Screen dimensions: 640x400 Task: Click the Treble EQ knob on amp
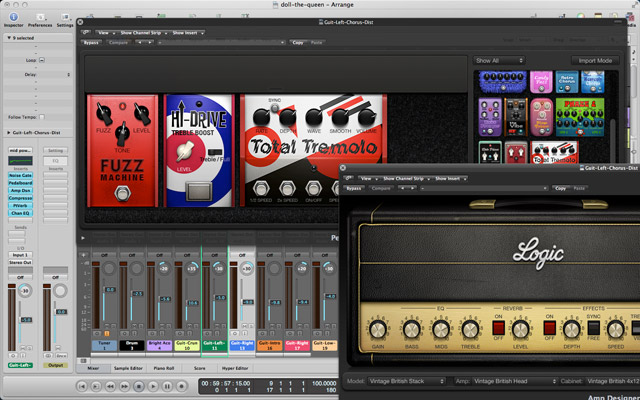pyautogui.click(x=469, y=329)
